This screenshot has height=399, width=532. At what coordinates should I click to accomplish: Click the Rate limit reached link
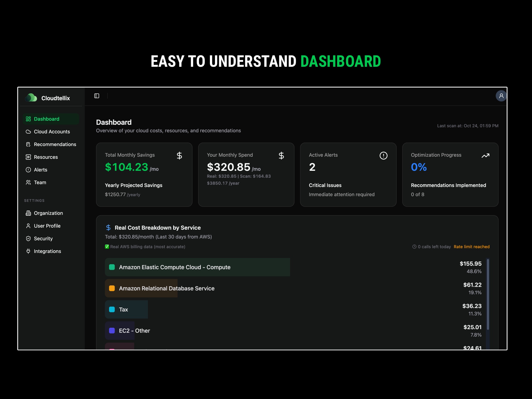tap(471, 247)
